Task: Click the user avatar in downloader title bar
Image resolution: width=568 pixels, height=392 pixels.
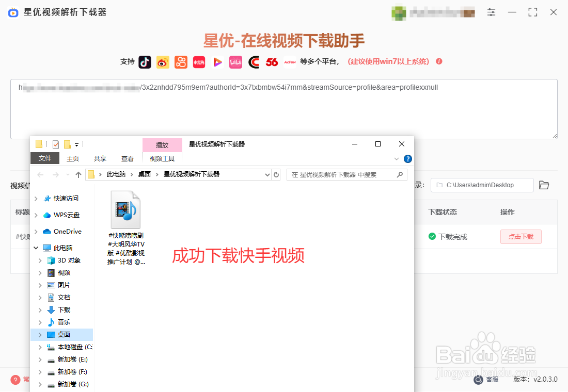Action: click(399, 13)
